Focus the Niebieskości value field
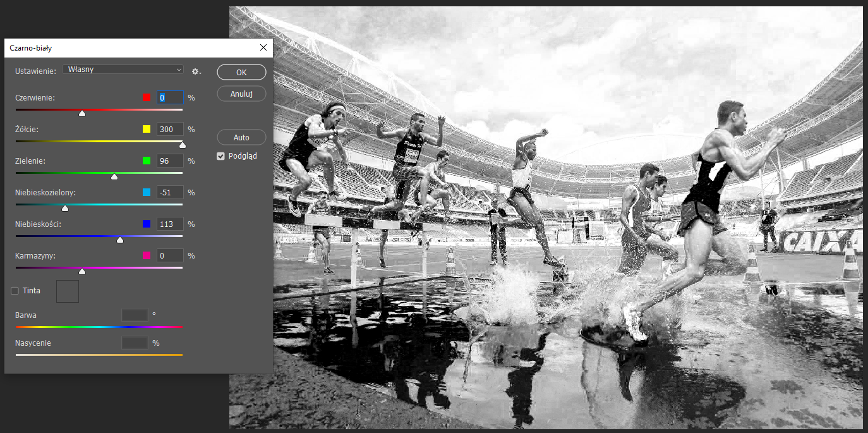 170,224
